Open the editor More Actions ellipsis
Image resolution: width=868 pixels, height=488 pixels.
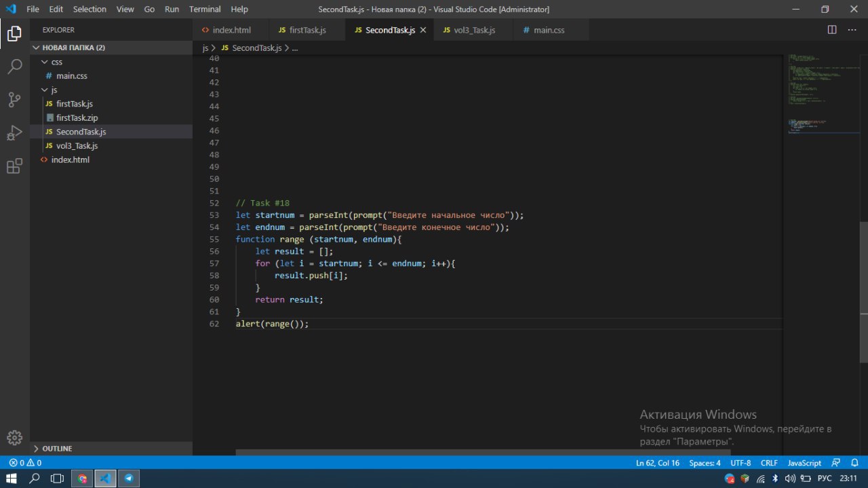852,30
